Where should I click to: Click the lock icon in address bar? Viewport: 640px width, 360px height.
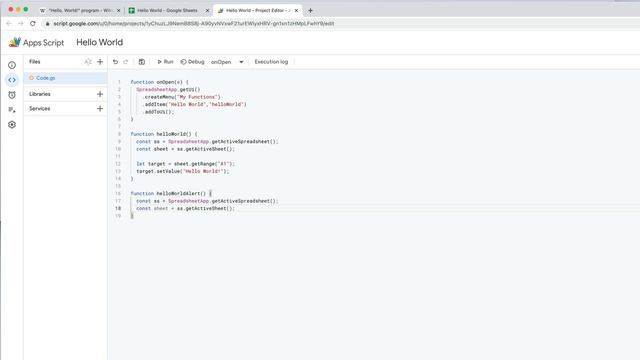pyautogui.click(x=48, y=24)
